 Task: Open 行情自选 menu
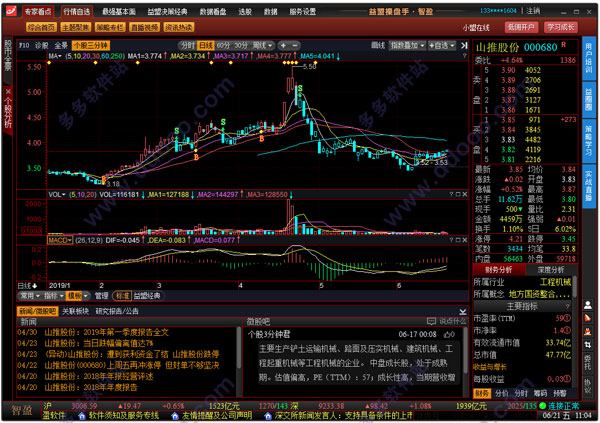coord(77,12)
